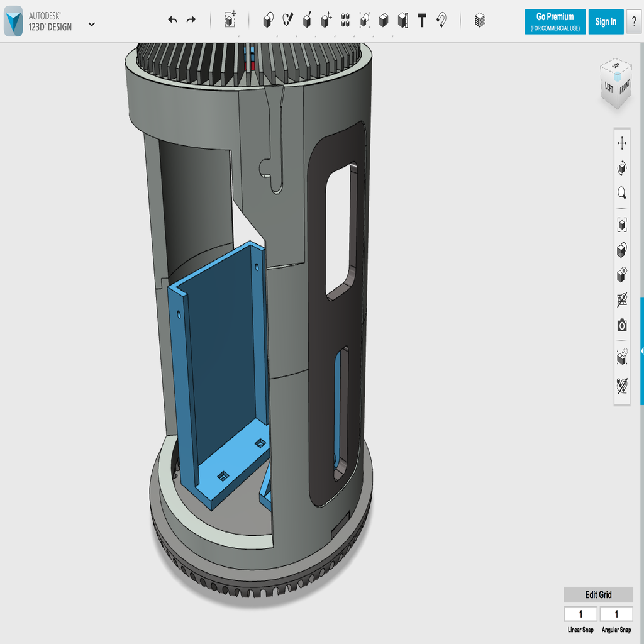Click the Undo arrow in the toolbar

pos(172,20)
